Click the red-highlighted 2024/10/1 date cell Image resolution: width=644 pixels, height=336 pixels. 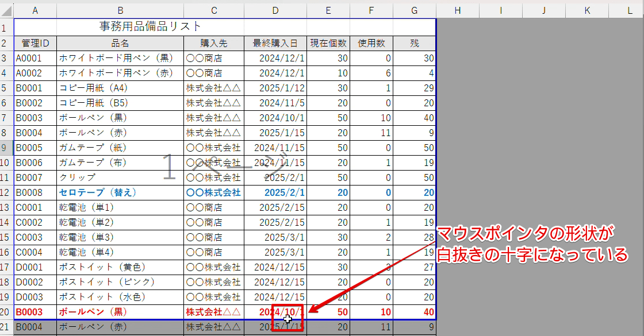(275, 312)
